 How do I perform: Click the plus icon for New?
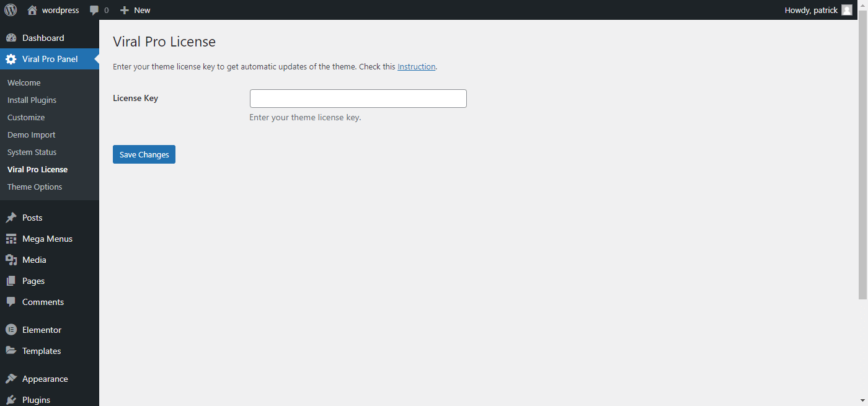(x=125, y=10)
